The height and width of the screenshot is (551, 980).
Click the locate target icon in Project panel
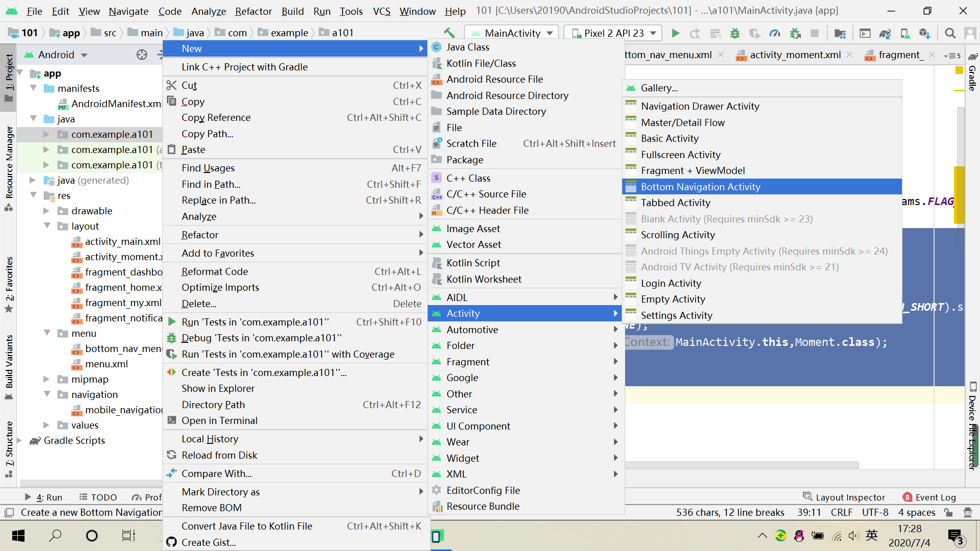click(142, 55)
